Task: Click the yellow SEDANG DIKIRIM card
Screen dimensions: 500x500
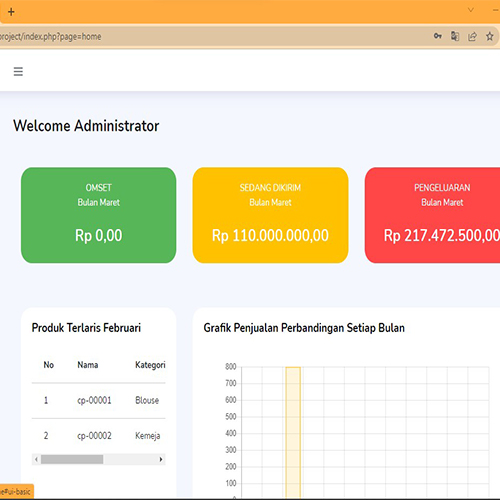Action: 270,215
